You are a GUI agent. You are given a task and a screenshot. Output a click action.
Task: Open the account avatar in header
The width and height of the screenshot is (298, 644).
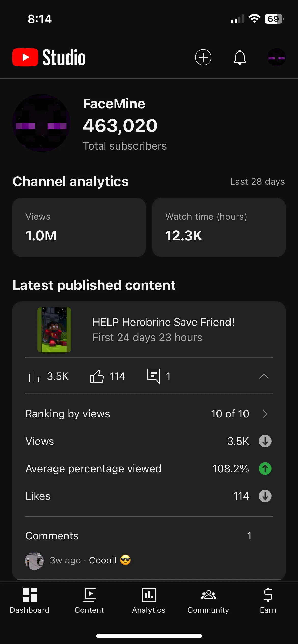pyautogui.click(x=276, y=57)
